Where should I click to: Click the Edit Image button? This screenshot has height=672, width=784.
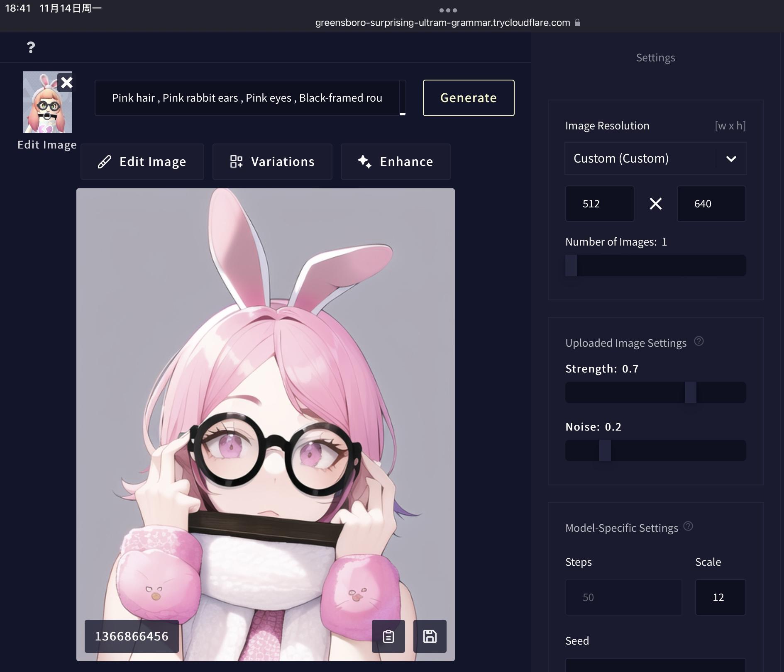(142, 162)
